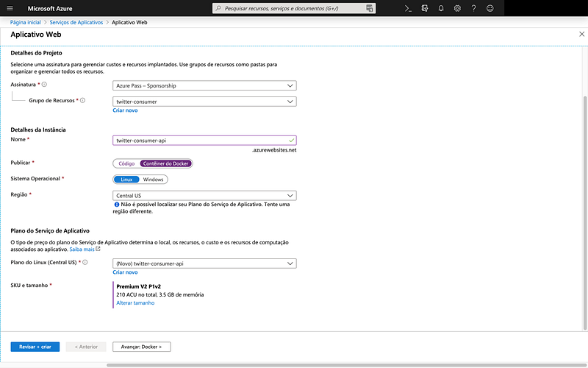Click Premium V2 P1v2 text
Image resolution: width=588 pixels, height=368 pixels.
(x=138, y=286)
